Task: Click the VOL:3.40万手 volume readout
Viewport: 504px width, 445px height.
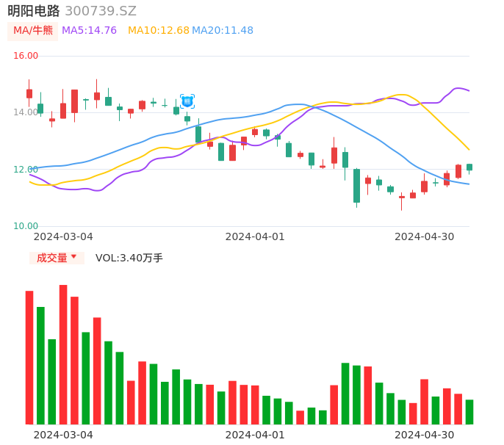Action: 129,258
